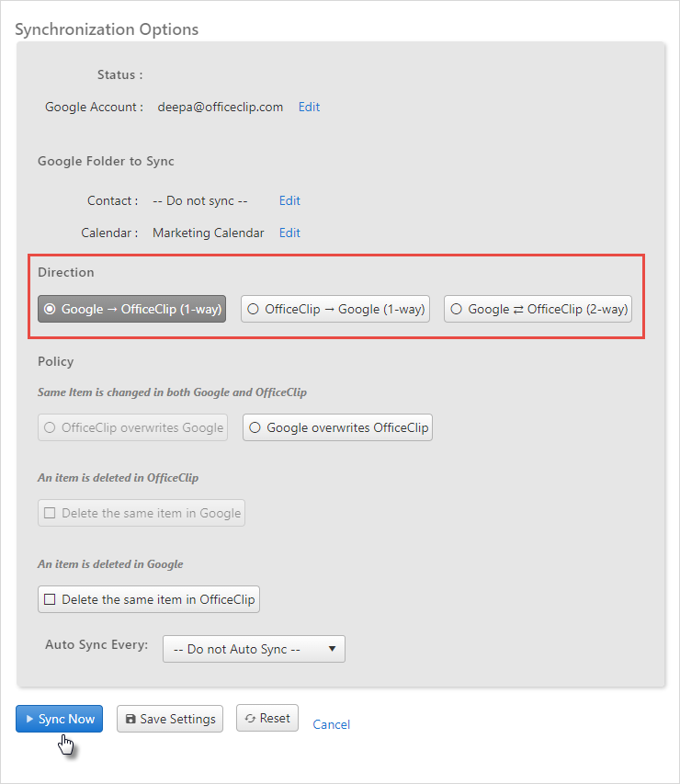
Task: Click 'An item is deleted in OfficeClip' text
Action: [x=118, y=478]
